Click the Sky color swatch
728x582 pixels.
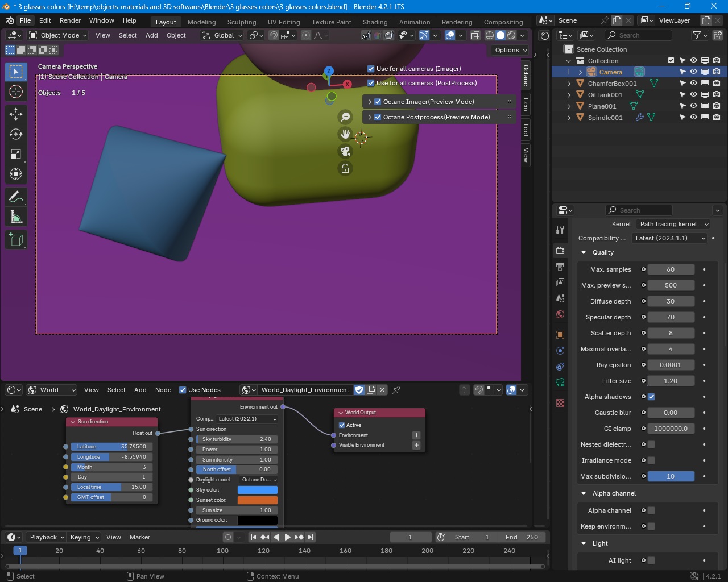pyautogui.click(x=258, y=490)
